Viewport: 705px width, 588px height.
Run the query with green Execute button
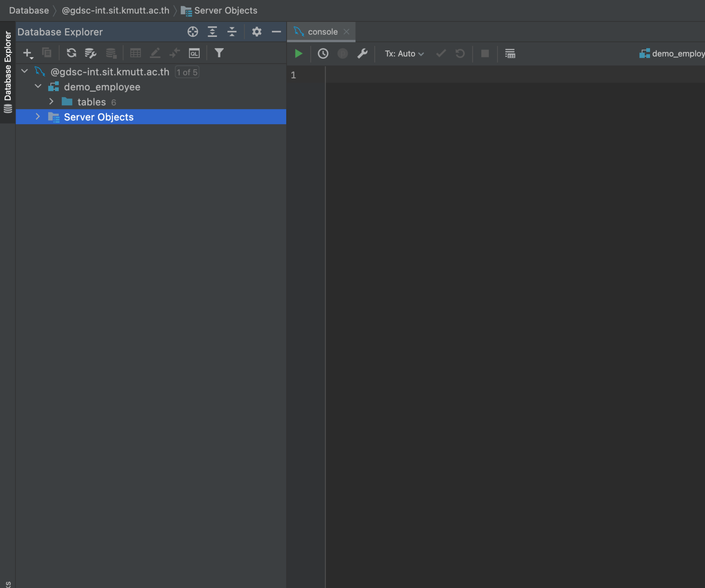298,54
